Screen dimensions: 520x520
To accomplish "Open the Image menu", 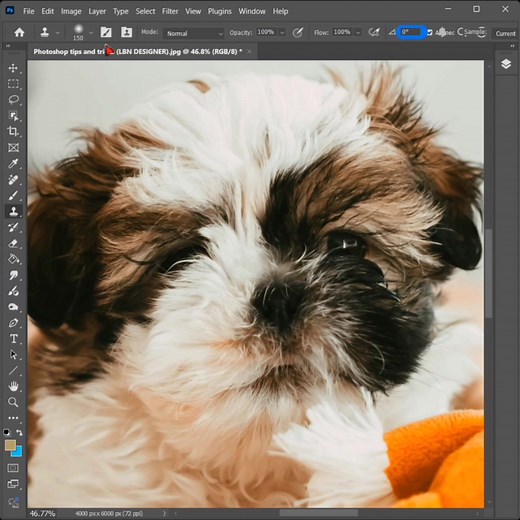I will [x=71, y=11].
